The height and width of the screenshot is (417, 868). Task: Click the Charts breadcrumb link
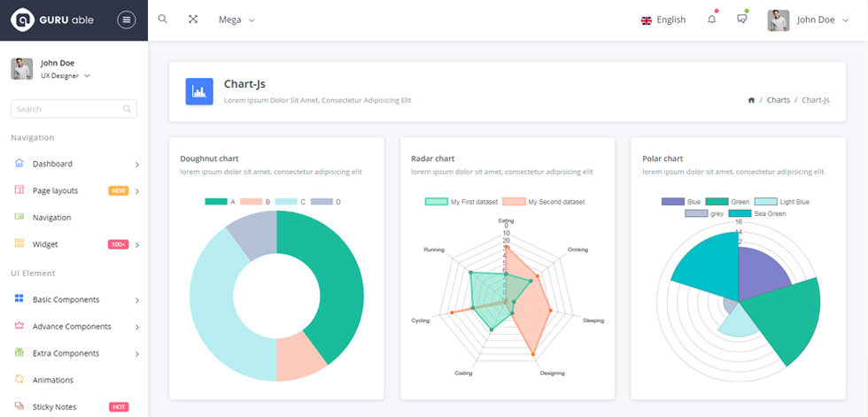pos(778,100)
